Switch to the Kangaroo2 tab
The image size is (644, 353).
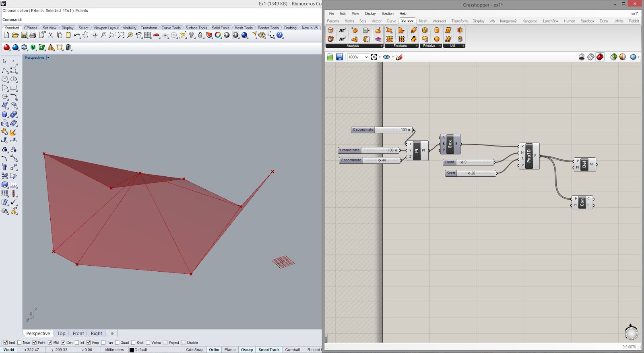point(508,21)
